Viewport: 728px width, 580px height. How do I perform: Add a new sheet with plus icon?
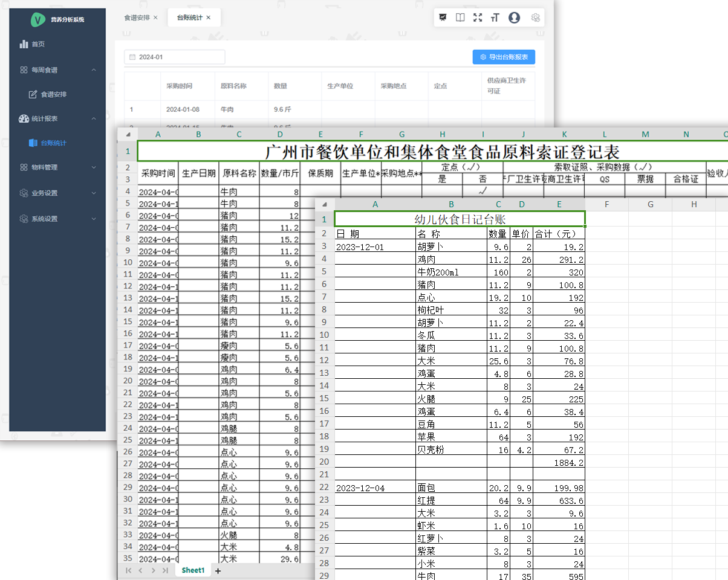click(x=218, y=570)
